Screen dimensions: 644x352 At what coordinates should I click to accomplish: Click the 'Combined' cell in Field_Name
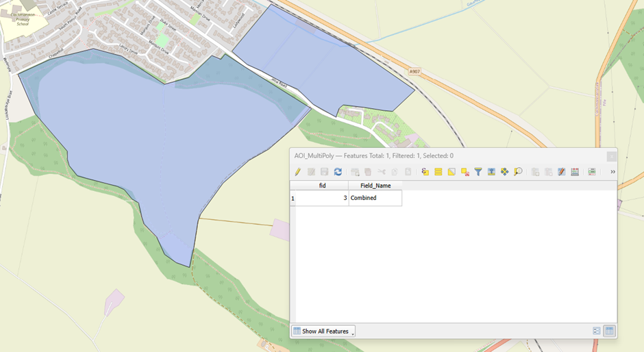tap(375, 198)
